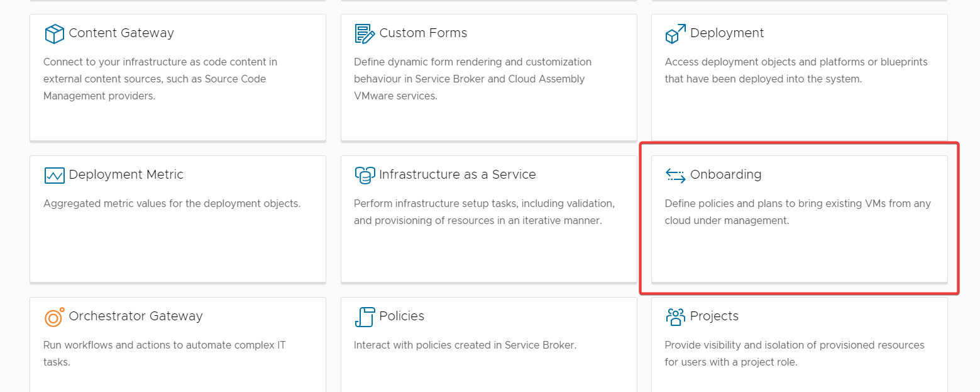Screen dimensions: 980x392
Task: Click 'Access deployment objects and platforms' description
Action: pyautogui.click(x=796, y=70)
